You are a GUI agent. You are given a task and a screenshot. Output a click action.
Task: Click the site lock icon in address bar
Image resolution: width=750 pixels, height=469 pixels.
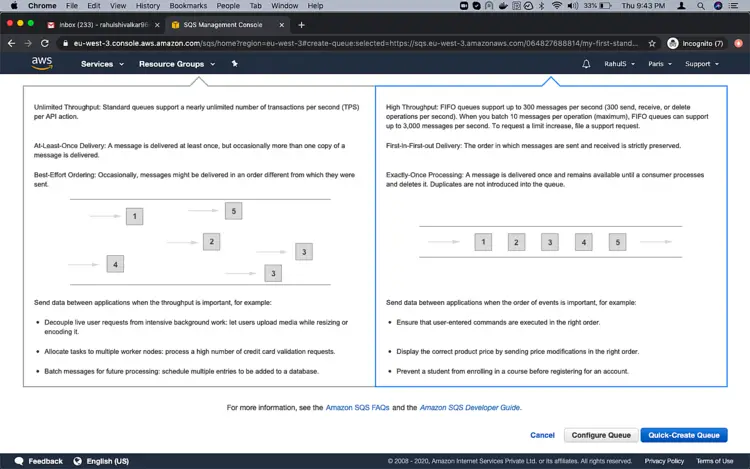(66, 43)
